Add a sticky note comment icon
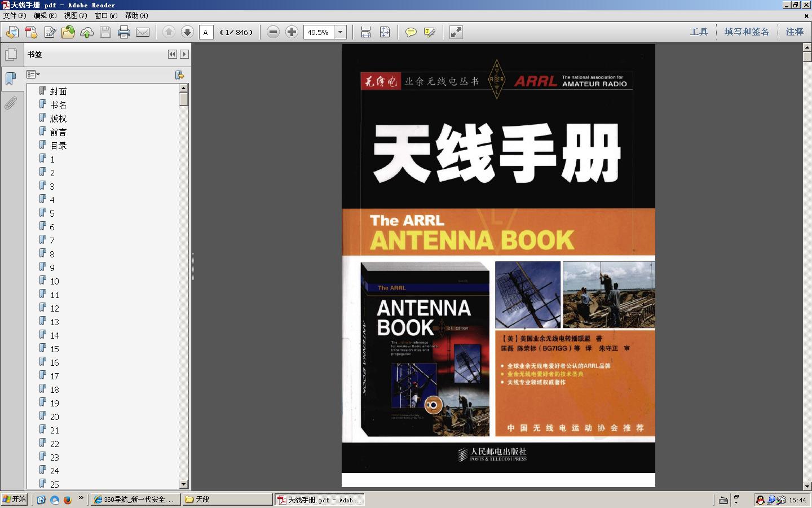 coord(411,32)
